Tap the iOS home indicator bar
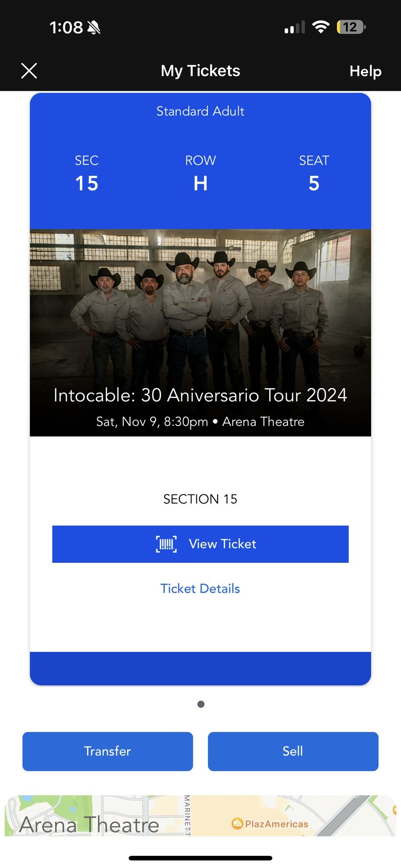 (x=200, y=858)
